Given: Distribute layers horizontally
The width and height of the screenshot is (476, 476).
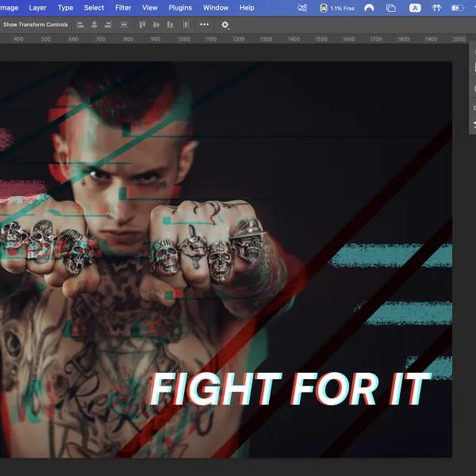Looking at the screenshot, I should (186, 25).
